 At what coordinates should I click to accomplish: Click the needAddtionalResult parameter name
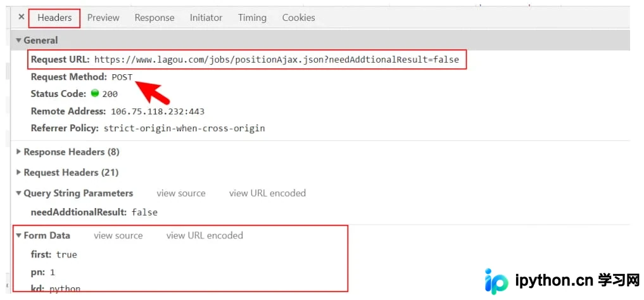click(x=79, y=212)
